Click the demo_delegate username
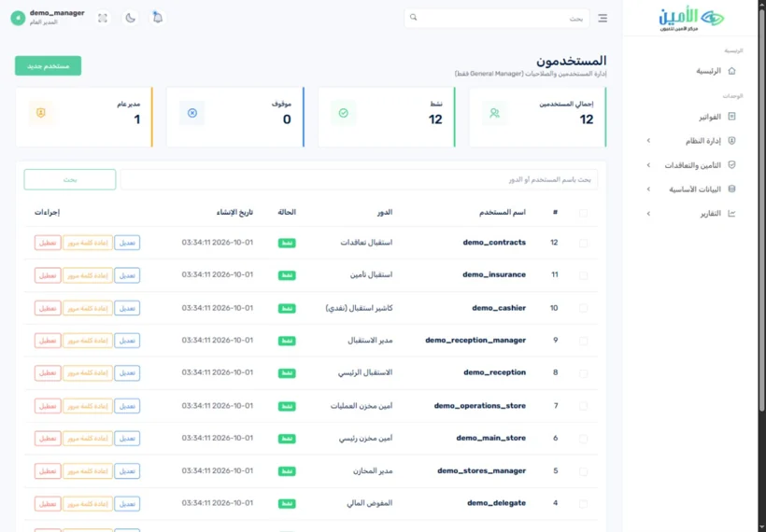This screenshot has width=766, height=532. point(496,503)
